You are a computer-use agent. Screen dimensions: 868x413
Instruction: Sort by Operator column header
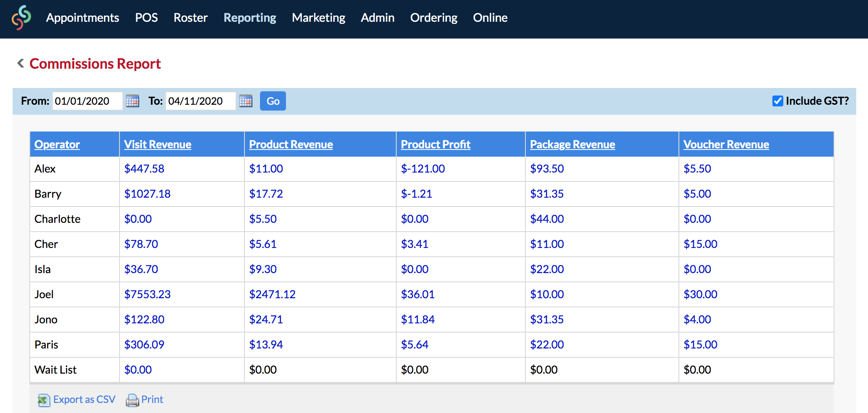[x=57, y=145]
